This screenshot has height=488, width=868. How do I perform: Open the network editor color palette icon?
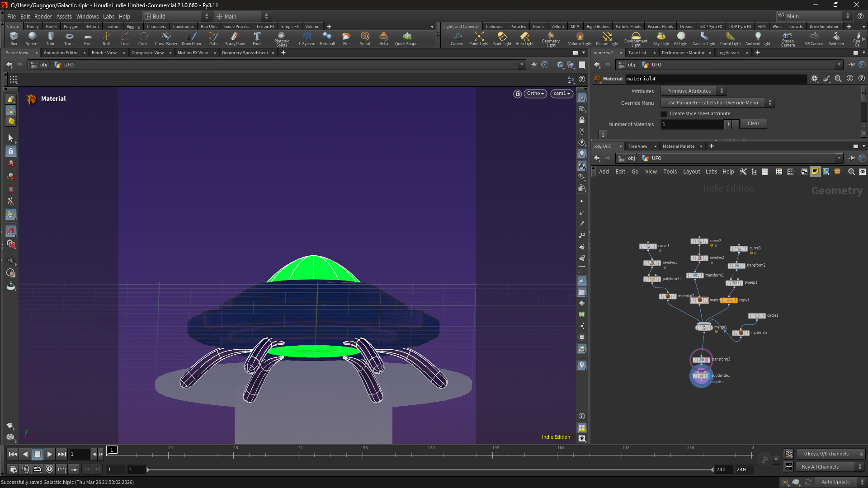(779, 172)
